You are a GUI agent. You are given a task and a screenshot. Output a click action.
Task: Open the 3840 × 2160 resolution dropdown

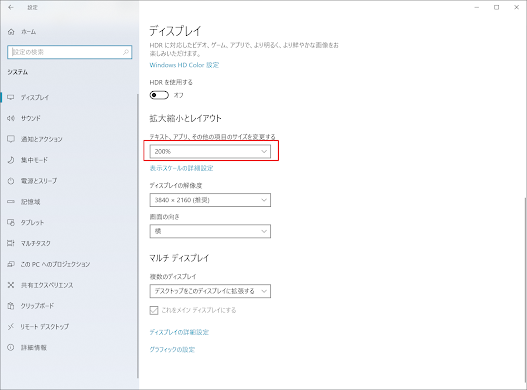click(210, 200)
